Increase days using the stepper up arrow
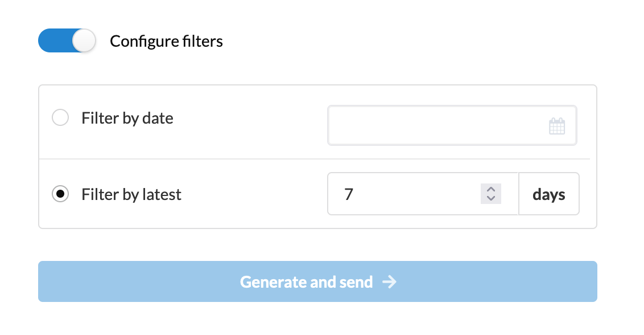644x335 pixels. [x=491, y=189]
